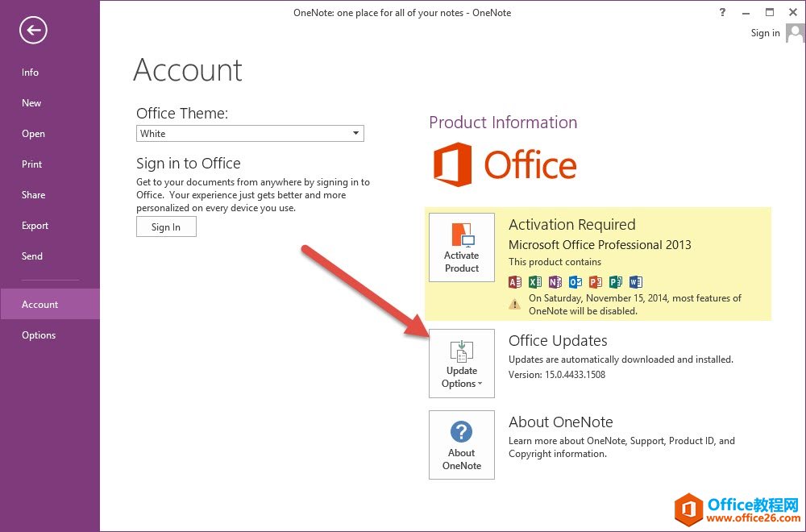Click the PowerPoint application icon

(596, 281)
